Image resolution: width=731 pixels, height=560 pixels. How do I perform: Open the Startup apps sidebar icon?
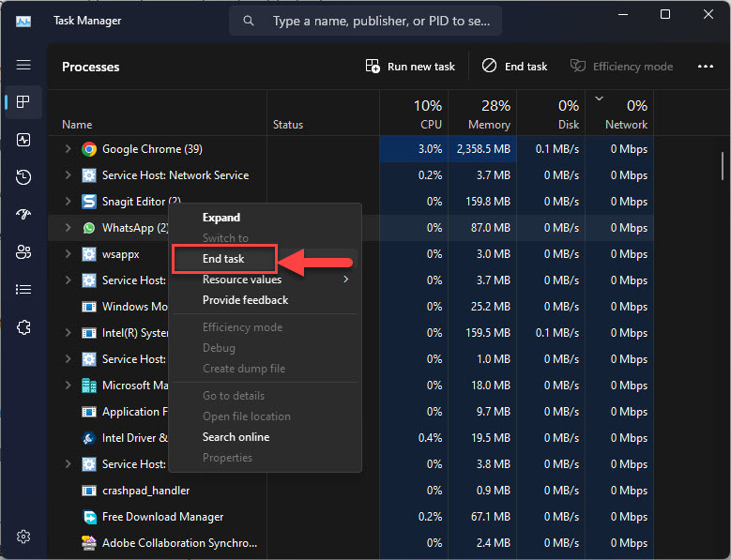point(23,214)
